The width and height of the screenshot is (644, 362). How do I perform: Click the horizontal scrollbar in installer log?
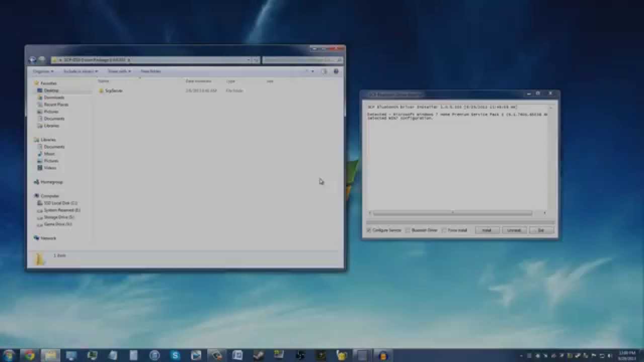point(452,213)
